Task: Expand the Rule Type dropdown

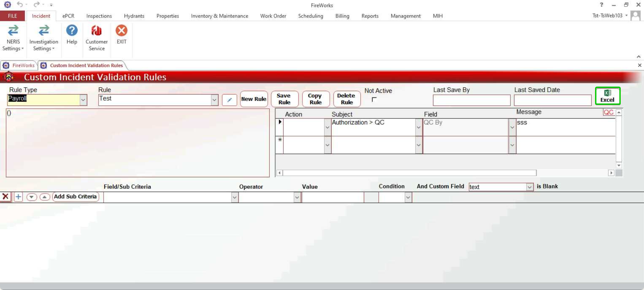Action: [83, 100]
